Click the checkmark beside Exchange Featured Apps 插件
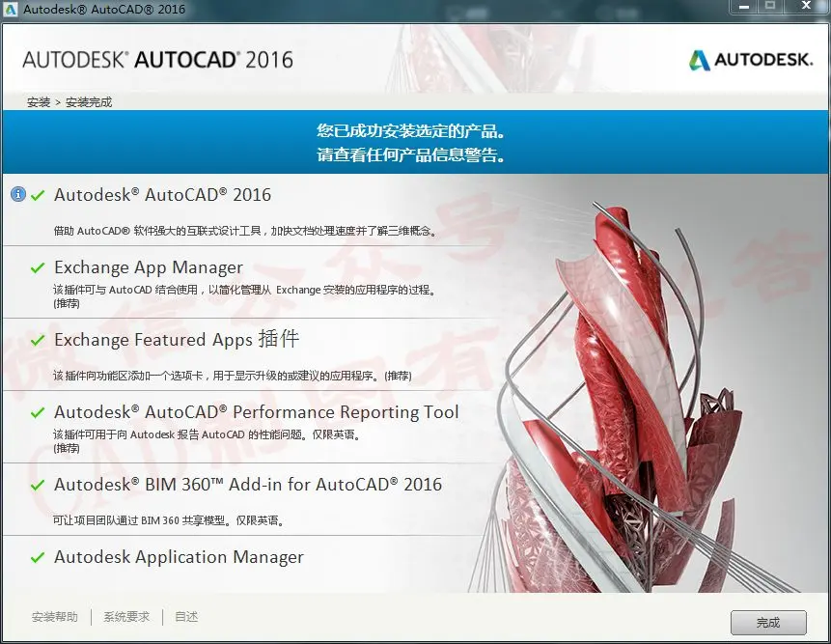 (x=38, y=340)
